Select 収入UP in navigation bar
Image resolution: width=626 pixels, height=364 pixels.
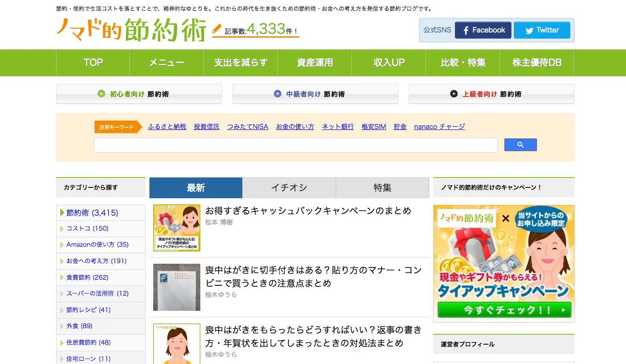click(389, 63)
